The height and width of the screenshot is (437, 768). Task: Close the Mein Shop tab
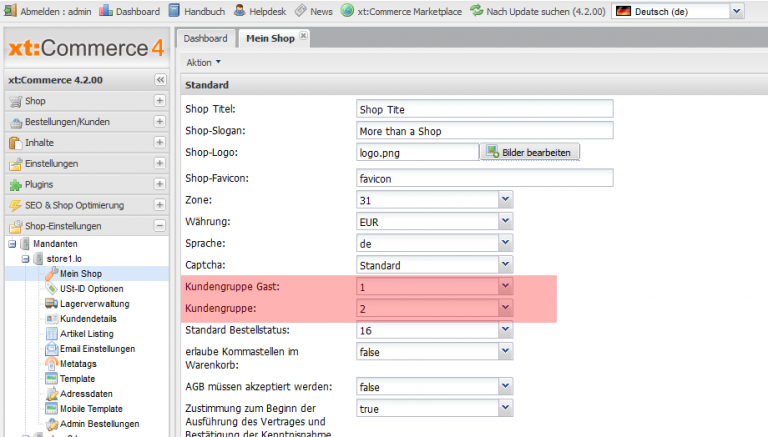304,37
